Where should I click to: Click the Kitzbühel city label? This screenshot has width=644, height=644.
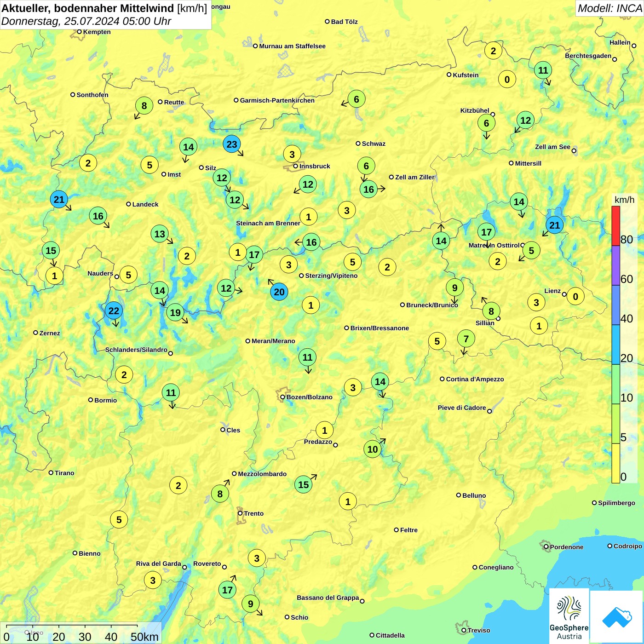pyautogui.click(x=475, y=110)
